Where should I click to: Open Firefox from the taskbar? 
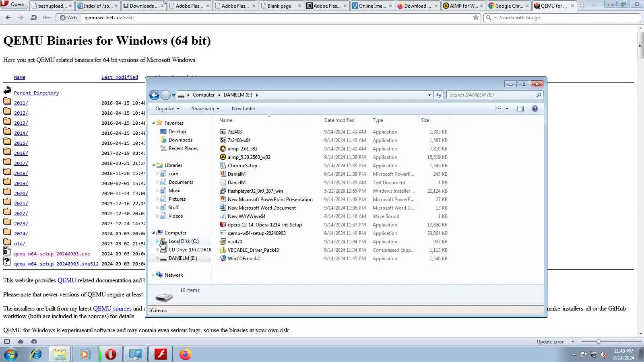(x=185, y=354)
